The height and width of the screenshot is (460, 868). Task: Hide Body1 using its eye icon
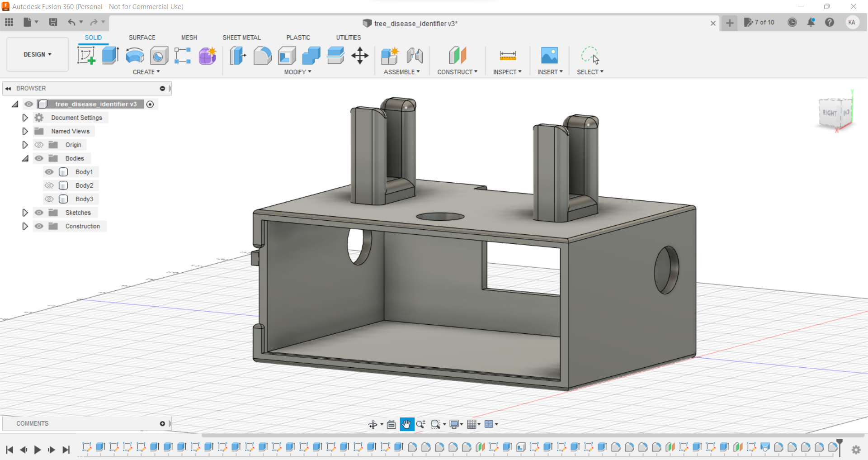point(49,172)
